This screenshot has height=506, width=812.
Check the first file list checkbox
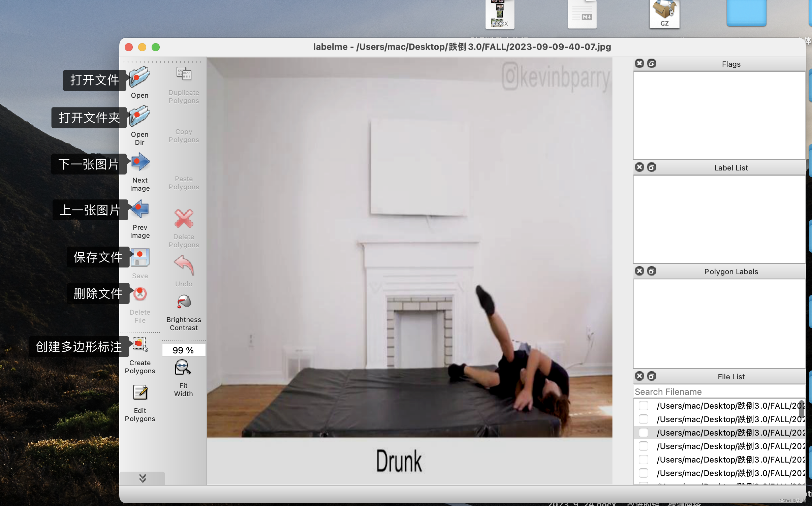click(x=644, y=406)
